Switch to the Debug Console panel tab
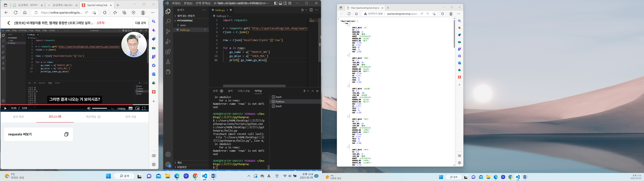The image size is (644, 181). [x=244, y=91]
